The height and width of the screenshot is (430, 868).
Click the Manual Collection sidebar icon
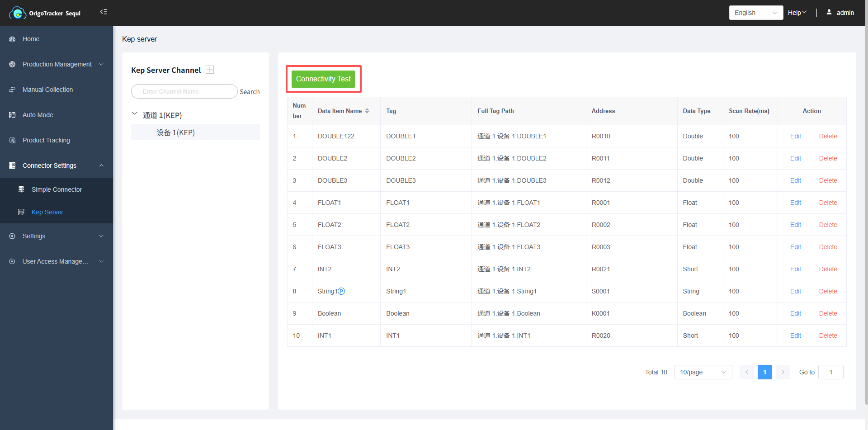tap(12, 90)
